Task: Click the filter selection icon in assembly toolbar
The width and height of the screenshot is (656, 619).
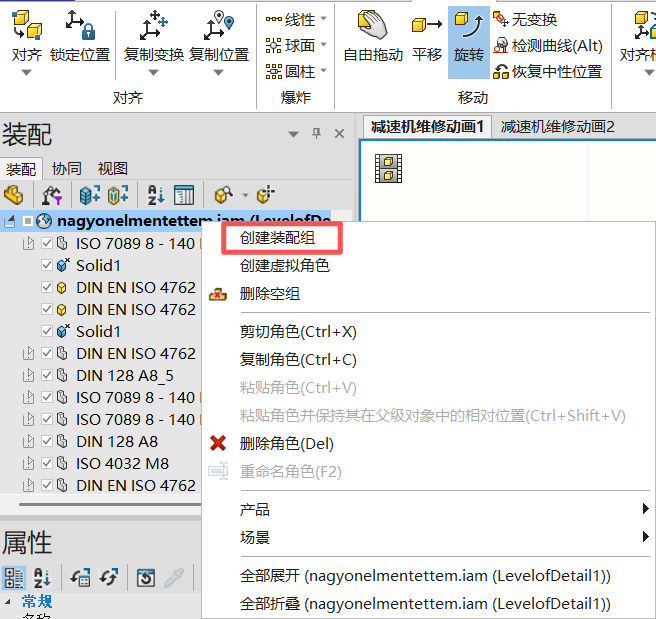Action: 52,195
